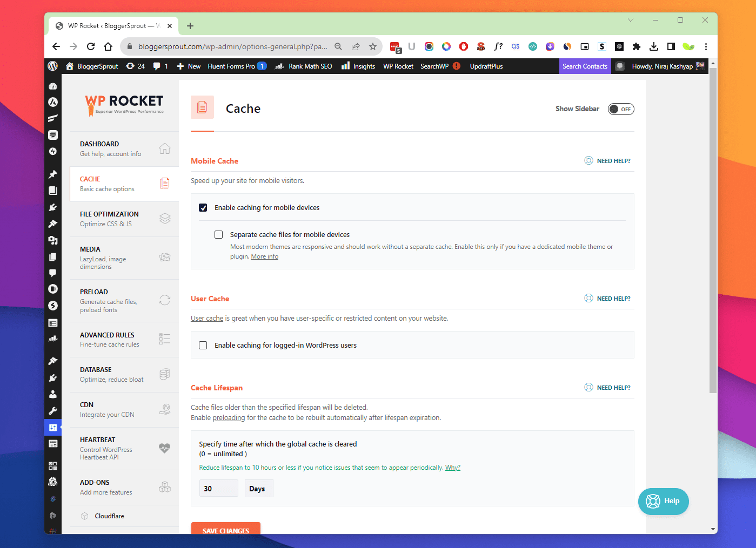Open the BloggerSprout site link in admin bar

click(92, 66)
